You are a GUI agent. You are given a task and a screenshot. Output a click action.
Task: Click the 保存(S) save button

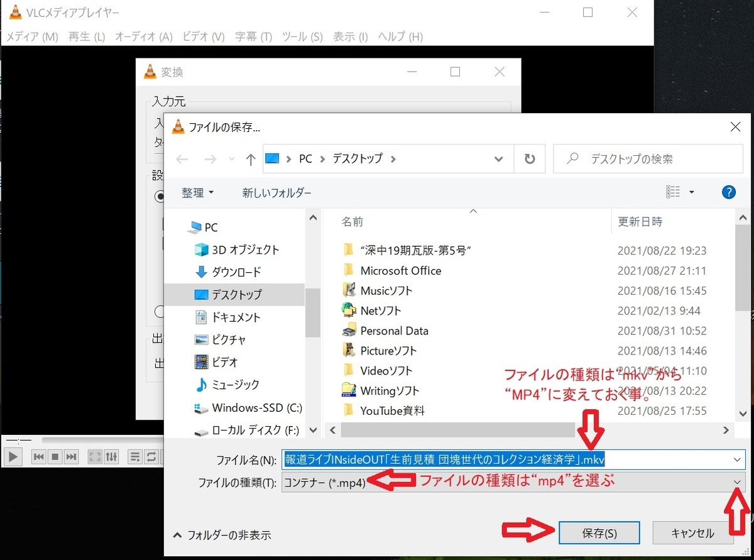coord(599,532)
